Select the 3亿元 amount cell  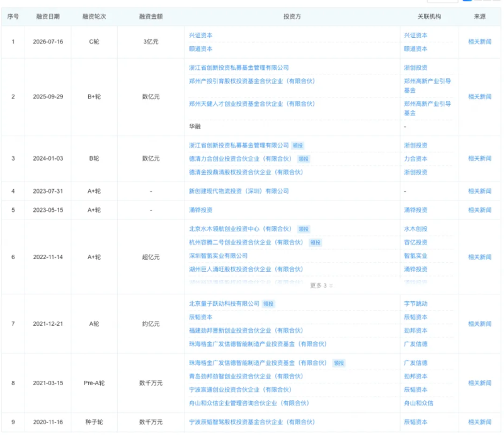coord(151,42)
